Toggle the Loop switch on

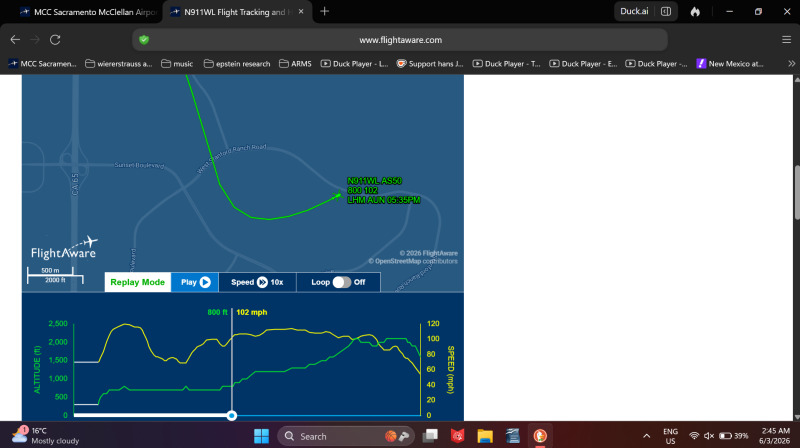point(341,282)
